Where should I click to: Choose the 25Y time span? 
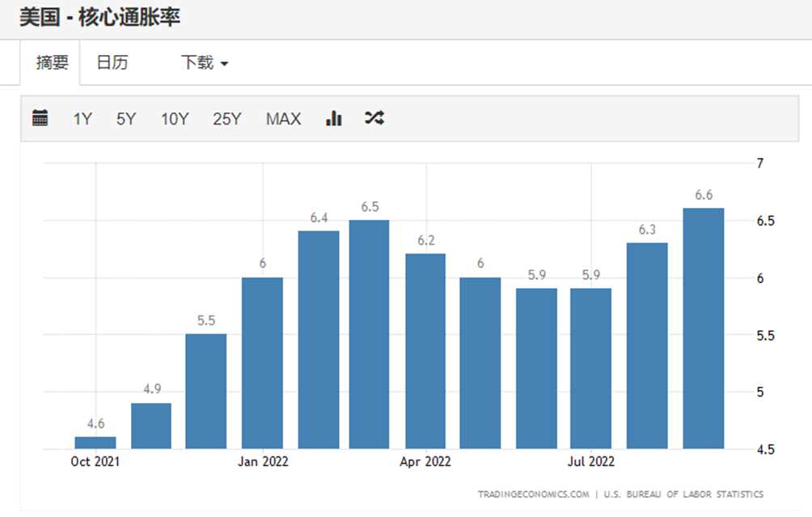click(x=227, y=119)
